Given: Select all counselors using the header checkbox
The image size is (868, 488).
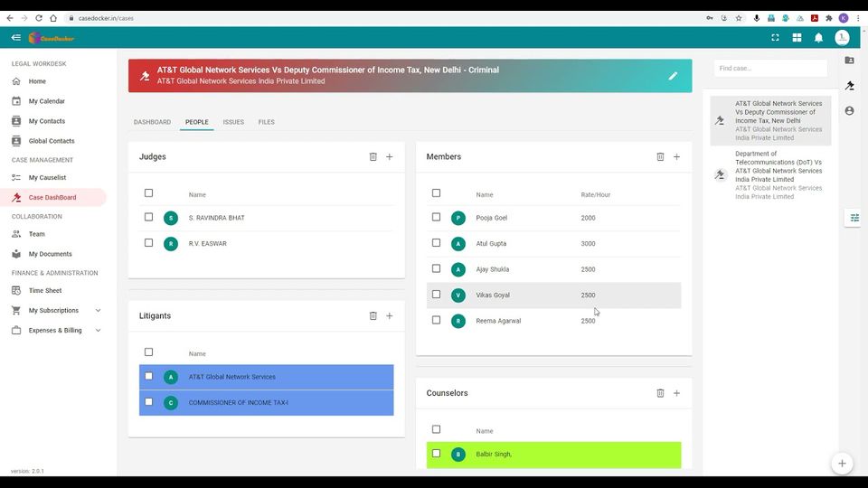Looking at the screenshot, I should click(x=436, y=428).
